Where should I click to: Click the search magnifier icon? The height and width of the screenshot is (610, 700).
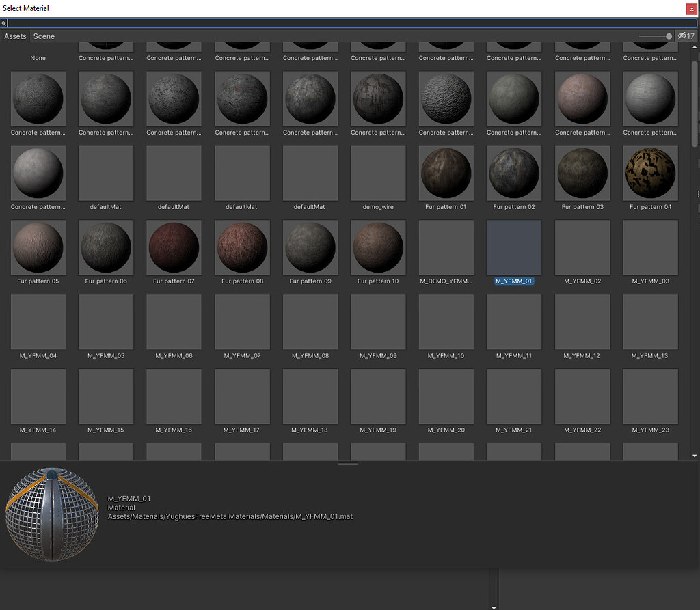click(4, 22)
